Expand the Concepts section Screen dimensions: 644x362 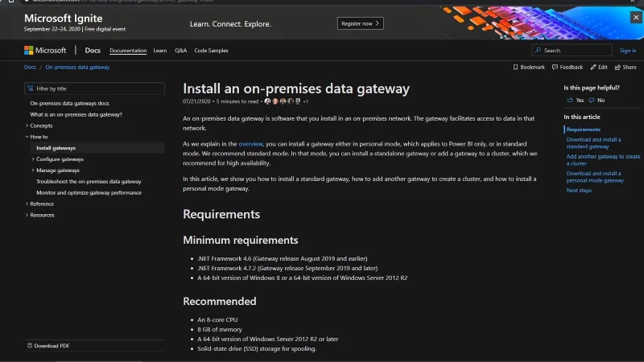point(27,125)
